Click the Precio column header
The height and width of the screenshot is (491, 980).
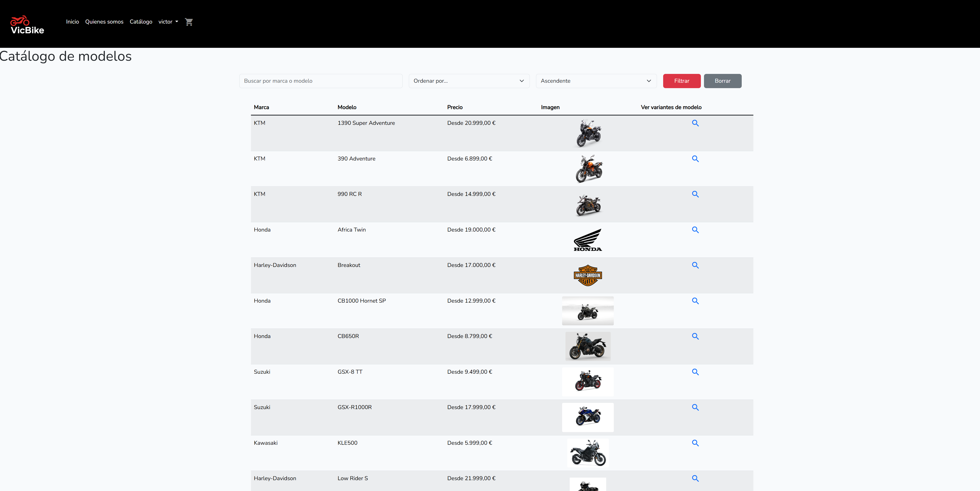tap(455, 107)
